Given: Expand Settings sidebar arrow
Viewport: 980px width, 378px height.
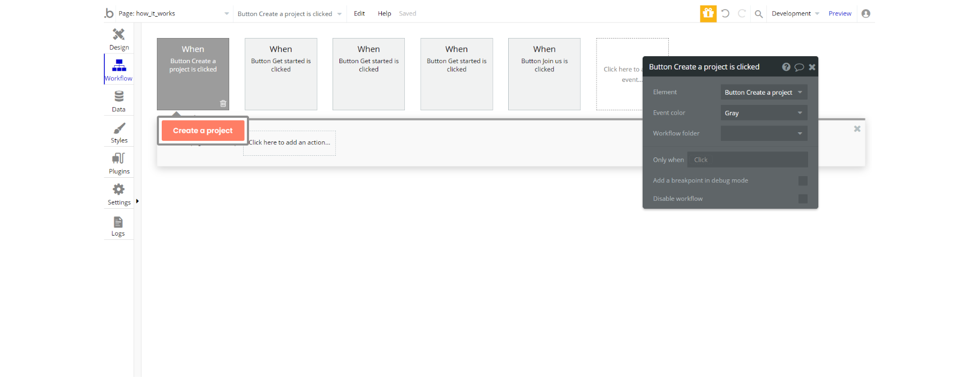Looking at the screenshot, I should click(137, 201).
